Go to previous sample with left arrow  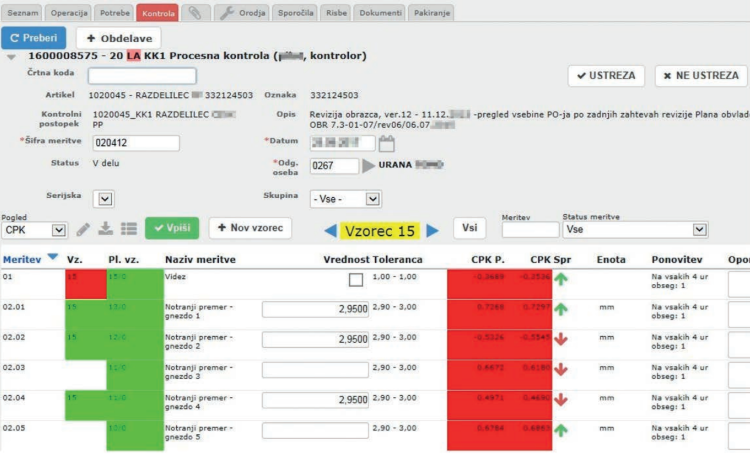pyautogui.click(x=331, y=231)
